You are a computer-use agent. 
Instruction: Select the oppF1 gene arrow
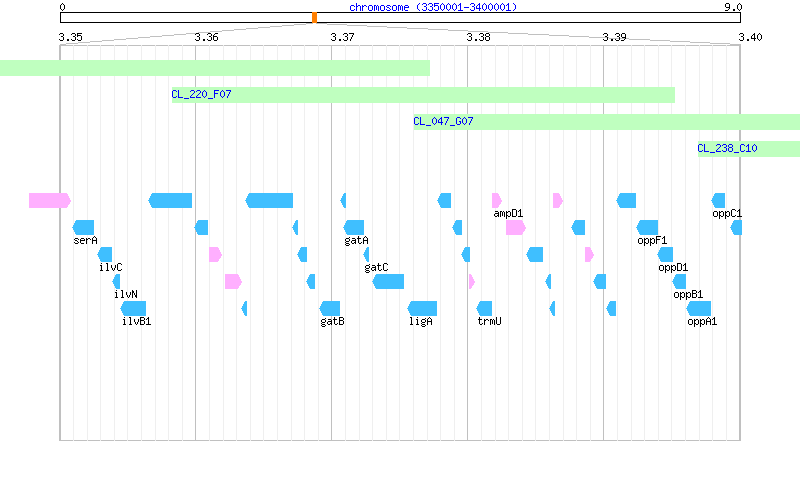coord(647,228)
